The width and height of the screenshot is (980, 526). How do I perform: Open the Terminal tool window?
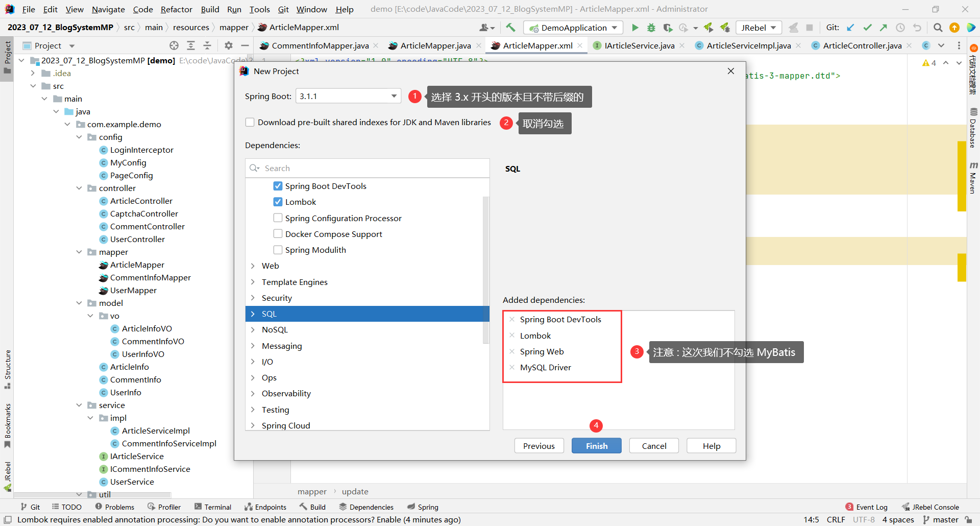pos(213,507)
